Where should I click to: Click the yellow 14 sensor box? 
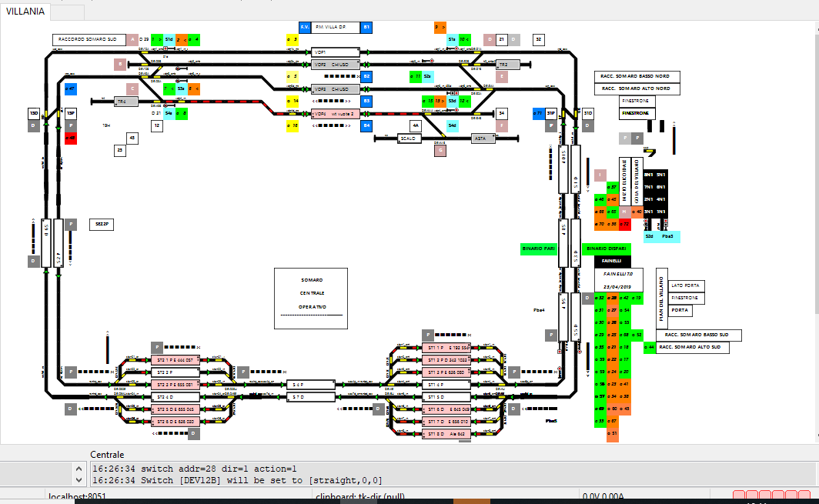[292, 101]
